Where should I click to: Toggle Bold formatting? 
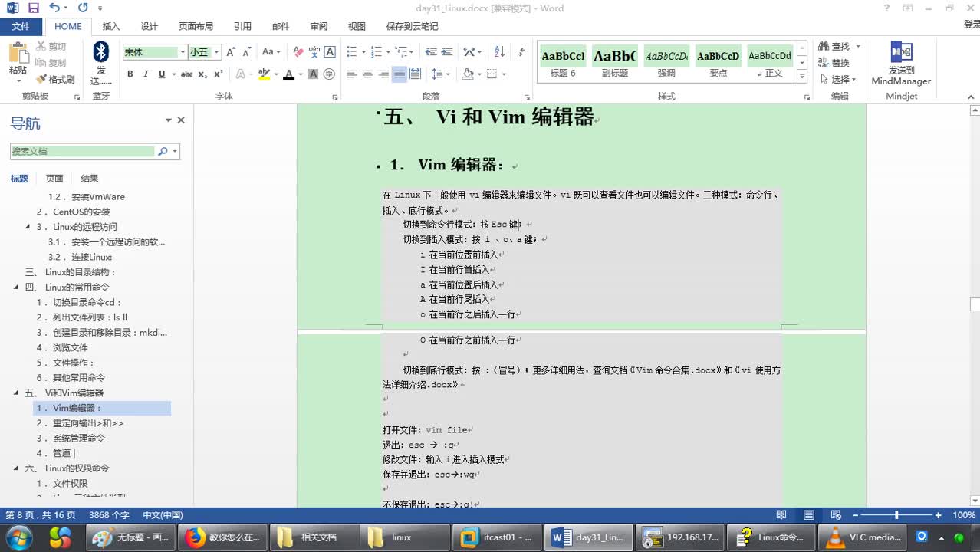coord(130,74)
